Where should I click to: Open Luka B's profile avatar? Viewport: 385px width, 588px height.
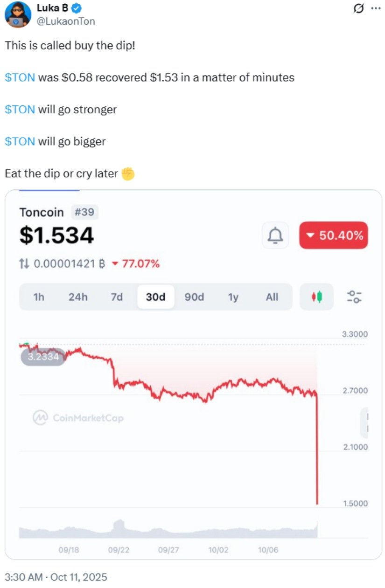(18, 14)
